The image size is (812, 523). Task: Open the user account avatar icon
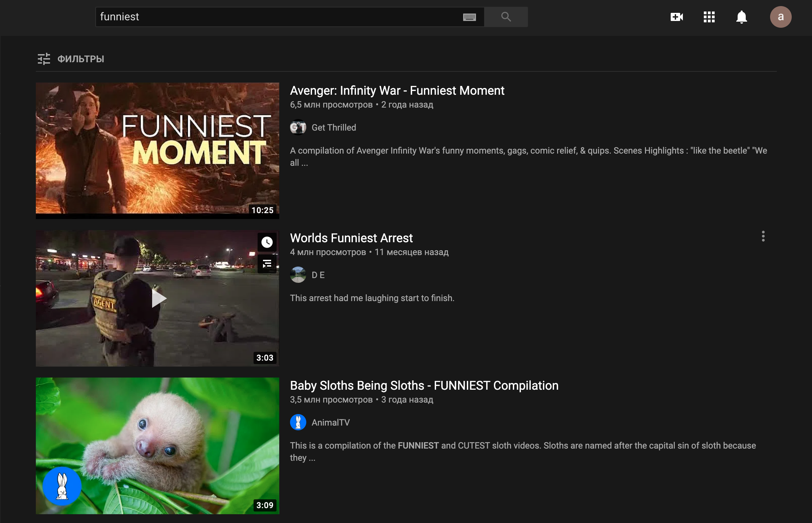point(781,17)
